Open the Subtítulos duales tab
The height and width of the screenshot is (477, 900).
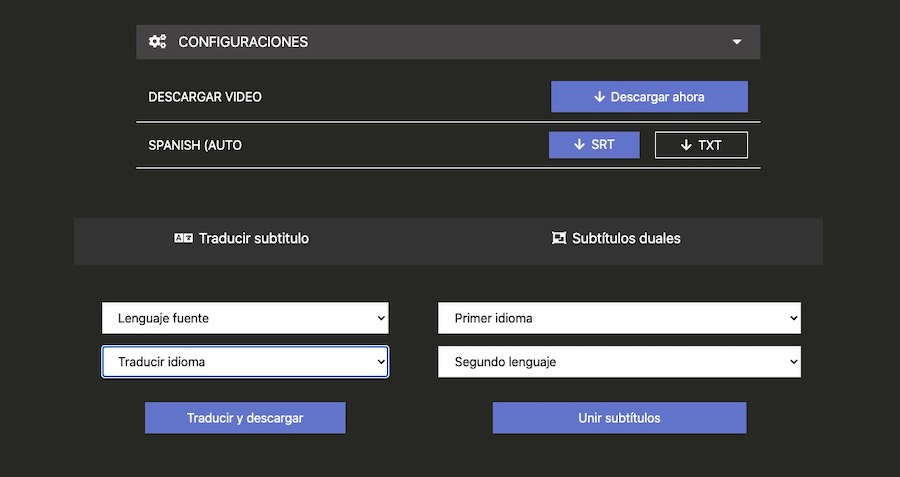coord(617,239)
